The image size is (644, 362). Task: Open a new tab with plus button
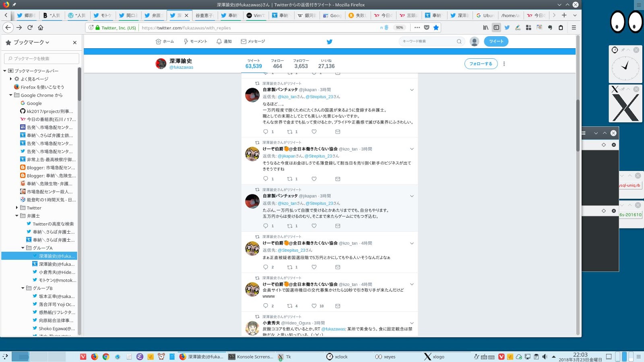point(564,15)
